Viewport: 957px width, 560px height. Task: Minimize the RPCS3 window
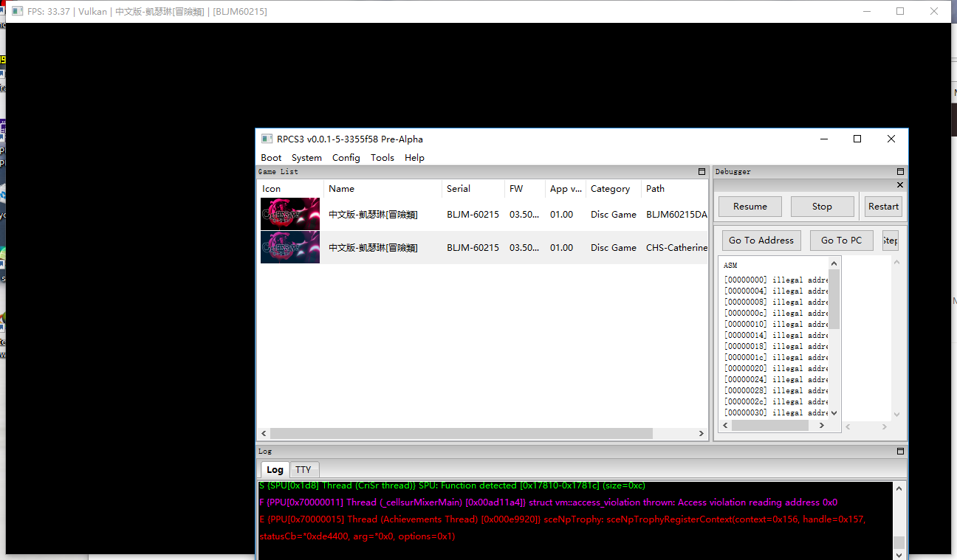click(823, 139)
